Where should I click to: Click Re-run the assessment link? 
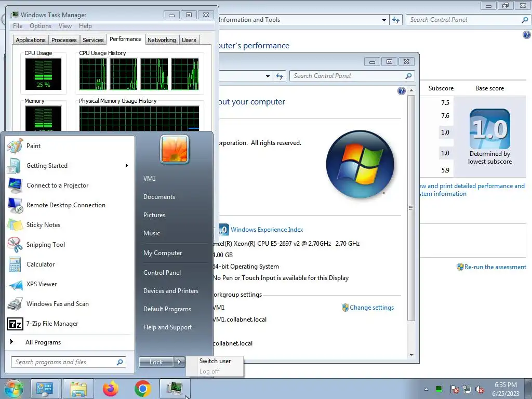(495, 267)
